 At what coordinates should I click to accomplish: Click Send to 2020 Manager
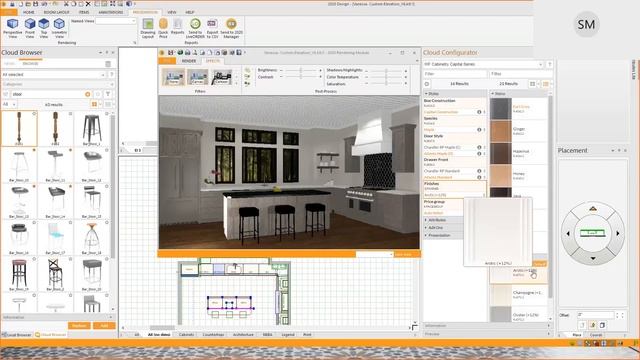coord(231,28)
